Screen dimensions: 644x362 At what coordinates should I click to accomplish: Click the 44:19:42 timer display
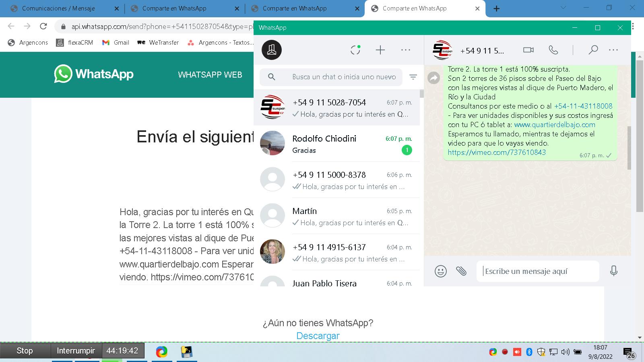122,351
